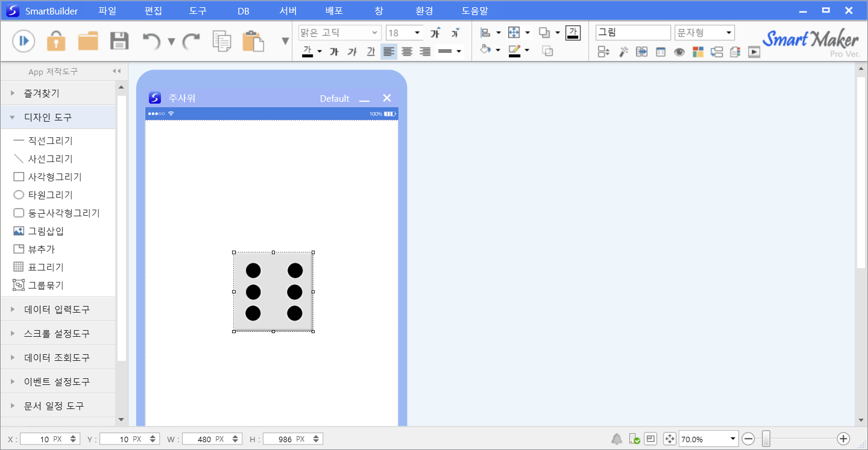Click the redo arrow icon

coord(191,41)
